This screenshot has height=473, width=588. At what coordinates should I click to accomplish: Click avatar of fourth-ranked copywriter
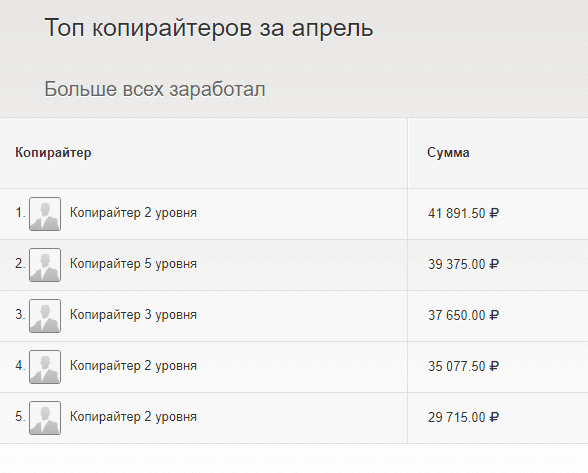[x=45, y=367]
